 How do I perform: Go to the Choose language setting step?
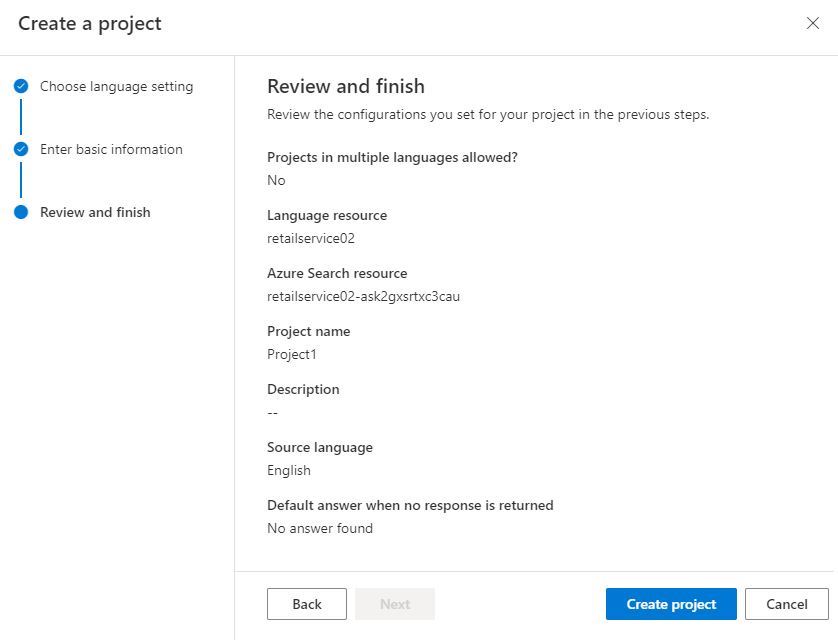[116, 87]
